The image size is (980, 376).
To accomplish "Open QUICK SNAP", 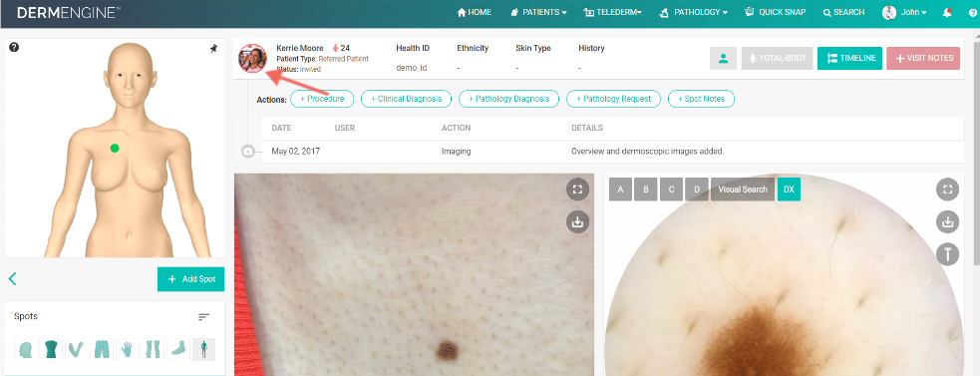I will 776,13.
